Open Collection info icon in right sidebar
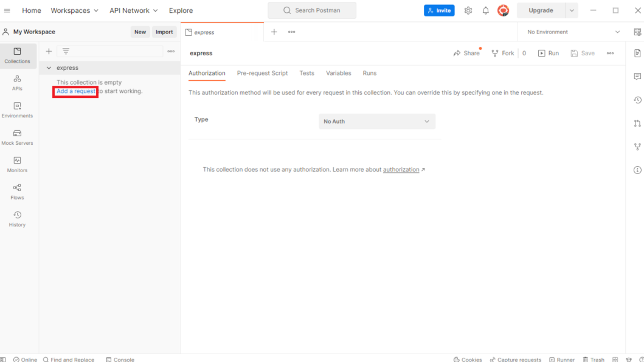644x362 pixels. point(637,170)
